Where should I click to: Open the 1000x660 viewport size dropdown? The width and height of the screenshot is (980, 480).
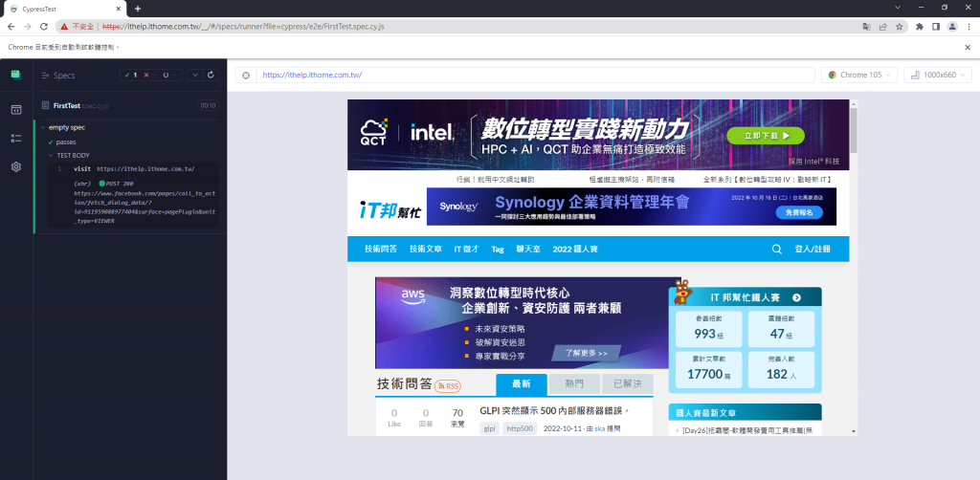pyautogui.click(x=938, y=75)
